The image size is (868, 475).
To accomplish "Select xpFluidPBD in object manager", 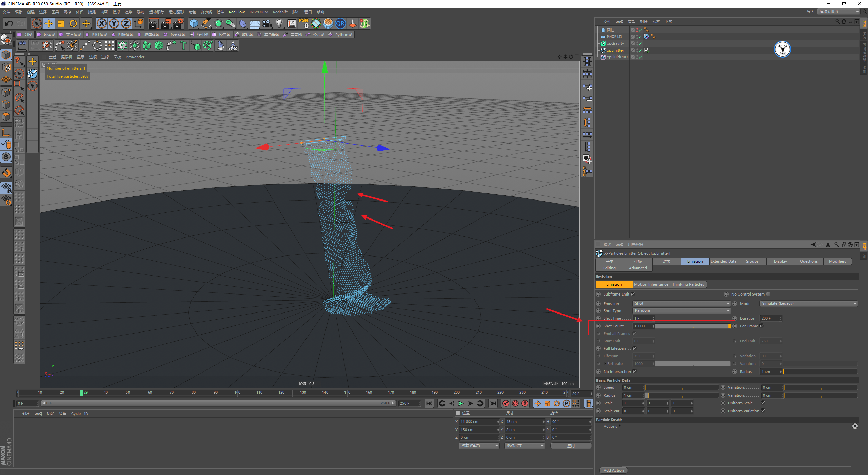I will (617, 57).
